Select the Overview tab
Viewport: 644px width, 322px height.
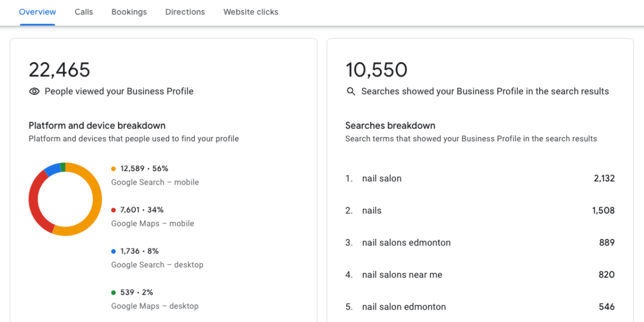[x=37, y=12]
